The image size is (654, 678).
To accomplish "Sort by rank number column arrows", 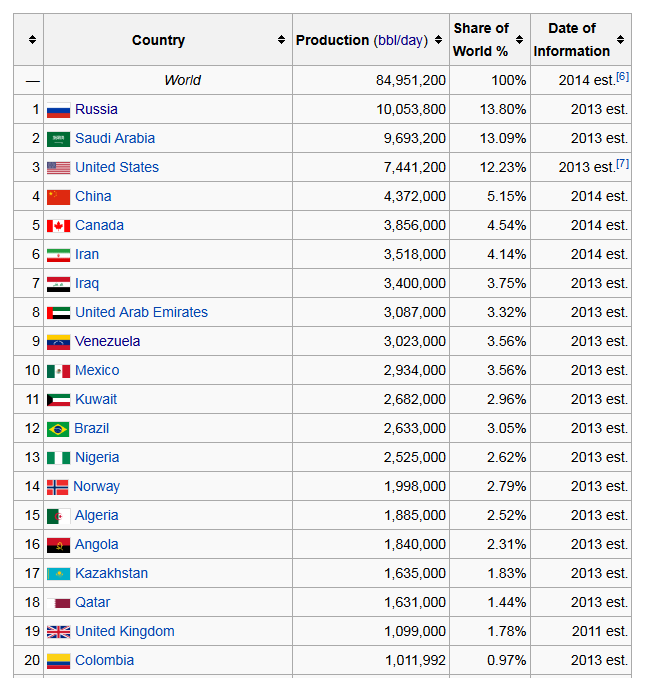I will coord(32,40).
